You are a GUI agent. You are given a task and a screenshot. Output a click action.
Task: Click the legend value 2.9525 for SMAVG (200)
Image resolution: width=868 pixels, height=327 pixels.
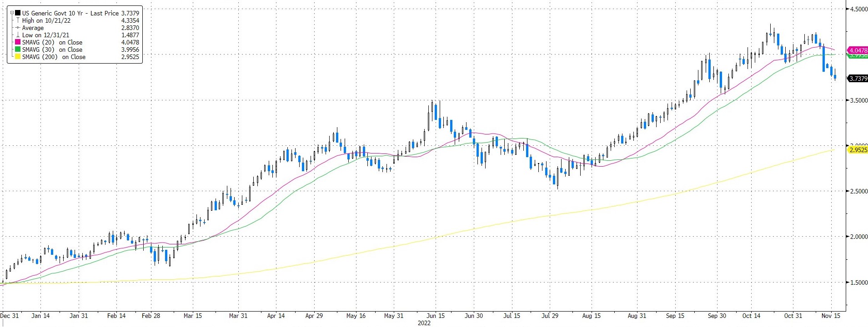pyautogui.click(x=130, y=57)
